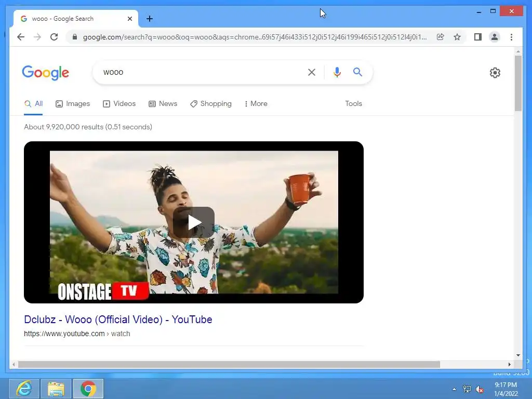
Task: Select the All results tab
Action: coord(34,104)
